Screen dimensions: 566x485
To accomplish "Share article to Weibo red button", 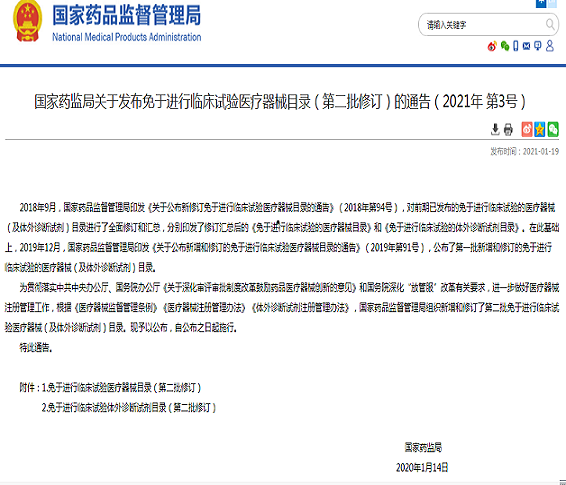I will pos(527,129).
